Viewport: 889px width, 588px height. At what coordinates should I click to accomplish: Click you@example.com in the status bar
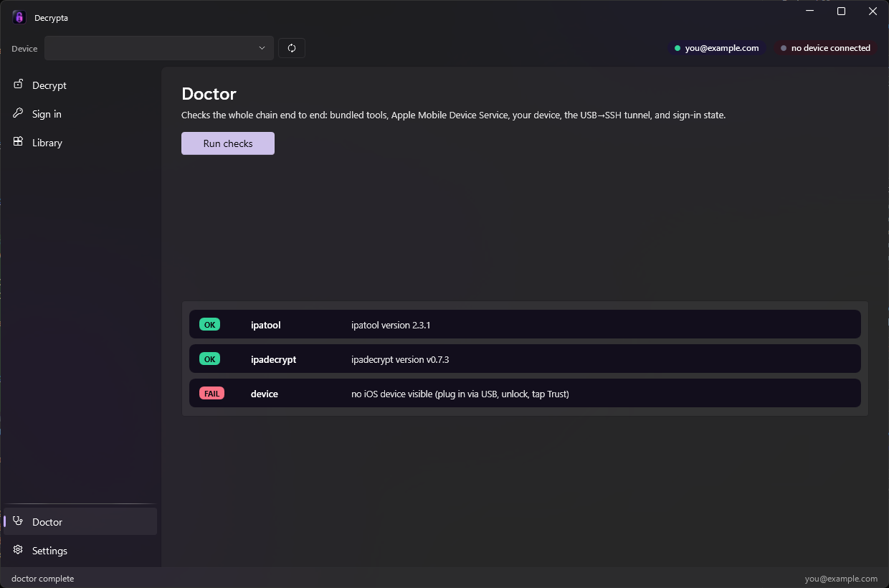841,579
